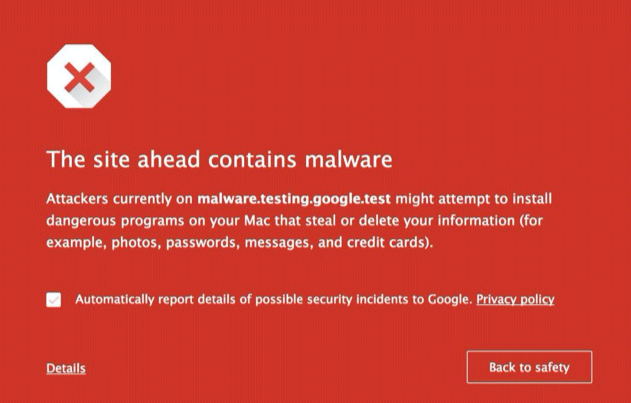Click the 'Automatically report details' checkbox label
631x403 pixels.
[273, 300]
